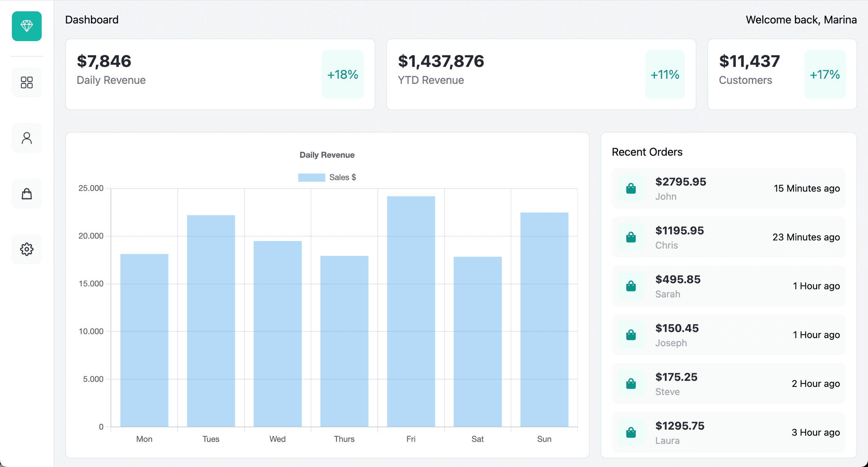The height and width of the screenshot is (467, 868).
Task: Click the teal diamond logo icon
Action: pos(27,26)
